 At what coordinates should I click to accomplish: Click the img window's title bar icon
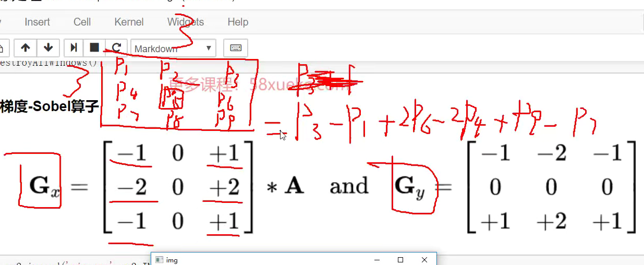pyautogui.click(x=159, y=260)
